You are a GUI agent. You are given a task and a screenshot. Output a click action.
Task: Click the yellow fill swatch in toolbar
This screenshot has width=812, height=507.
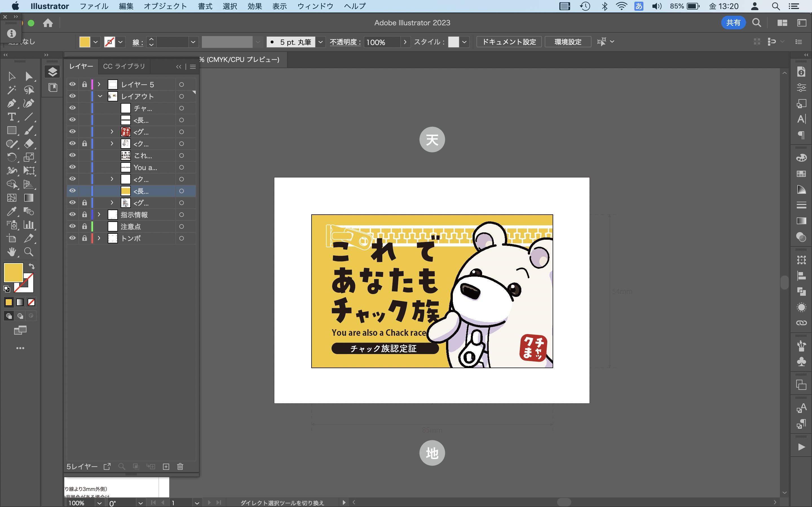[14, 272]
